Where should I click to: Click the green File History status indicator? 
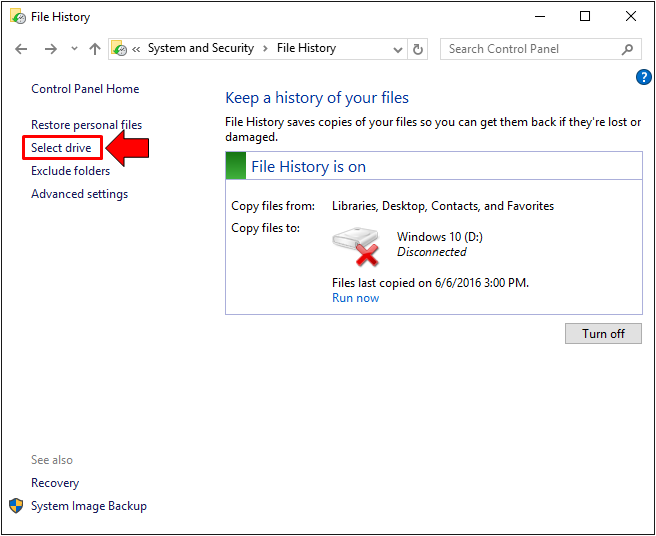point(236,166)
